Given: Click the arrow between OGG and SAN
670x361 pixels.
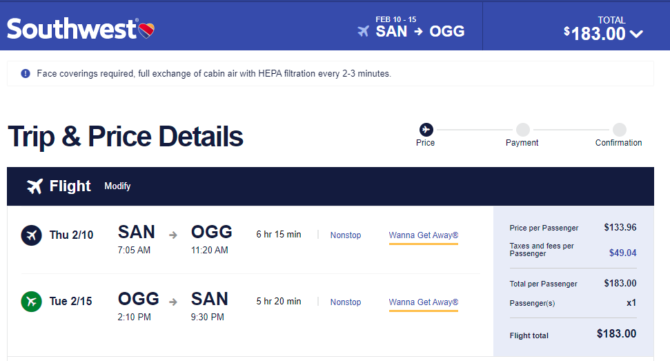Looking at the screenshot, I should click(x=173, y=302).
